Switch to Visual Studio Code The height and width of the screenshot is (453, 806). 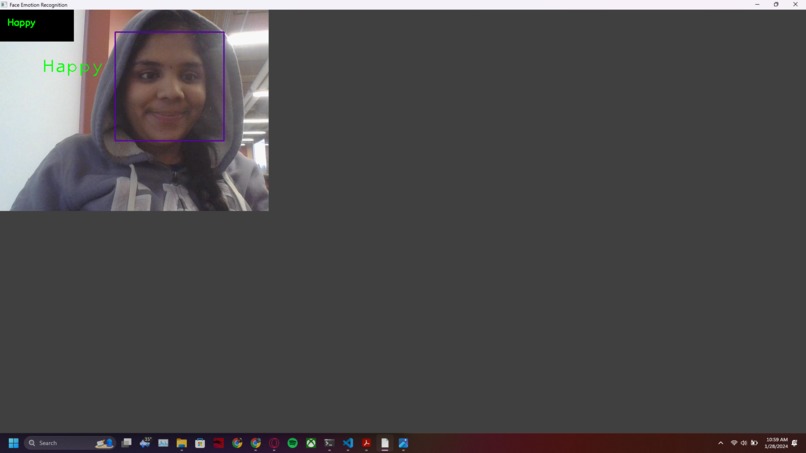tap(348, 443)
